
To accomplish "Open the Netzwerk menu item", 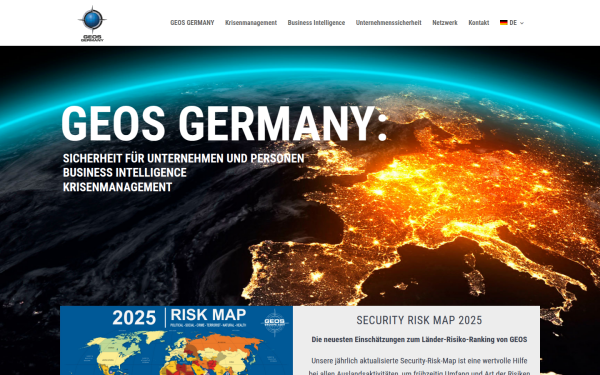I will click(x=445, y=23).
